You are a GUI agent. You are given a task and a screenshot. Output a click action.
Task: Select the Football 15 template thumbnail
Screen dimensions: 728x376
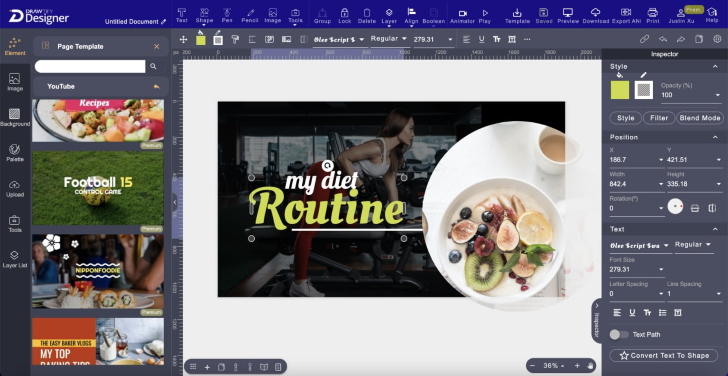point(98,188)
